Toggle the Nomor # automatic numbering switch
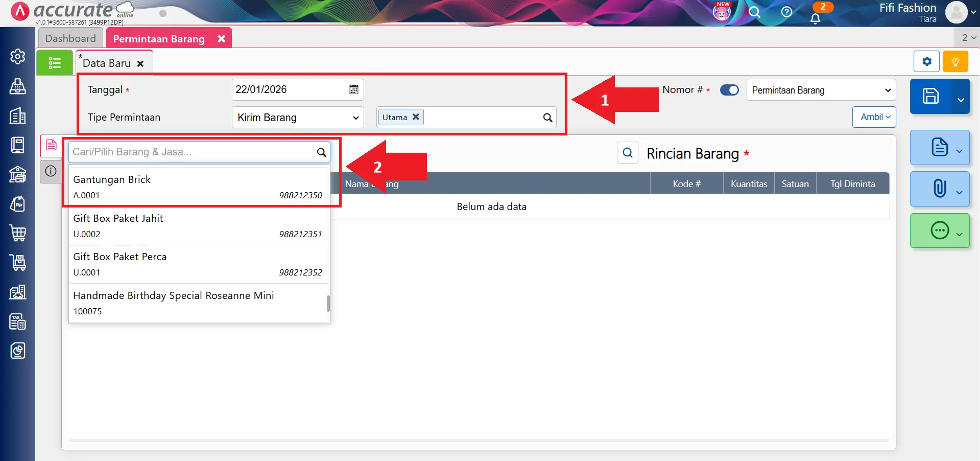The height and width of the screenshot is (461, 980). 729,90
